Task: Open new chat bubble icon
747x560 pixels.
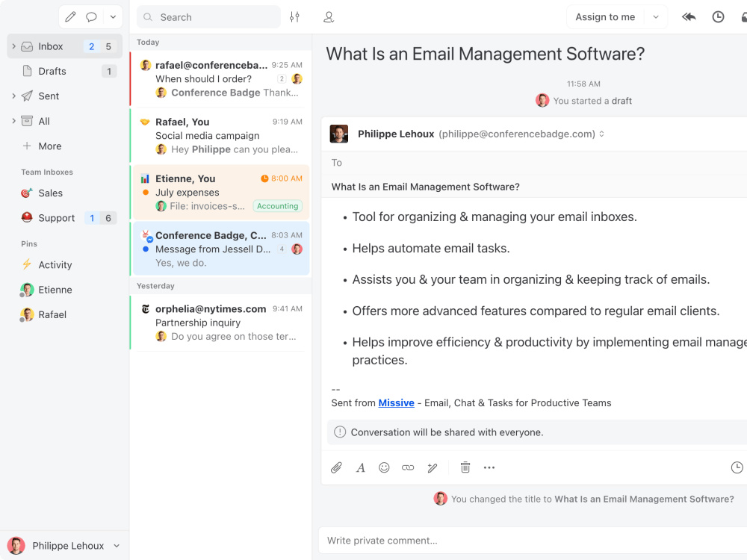Action: point(91,17)
